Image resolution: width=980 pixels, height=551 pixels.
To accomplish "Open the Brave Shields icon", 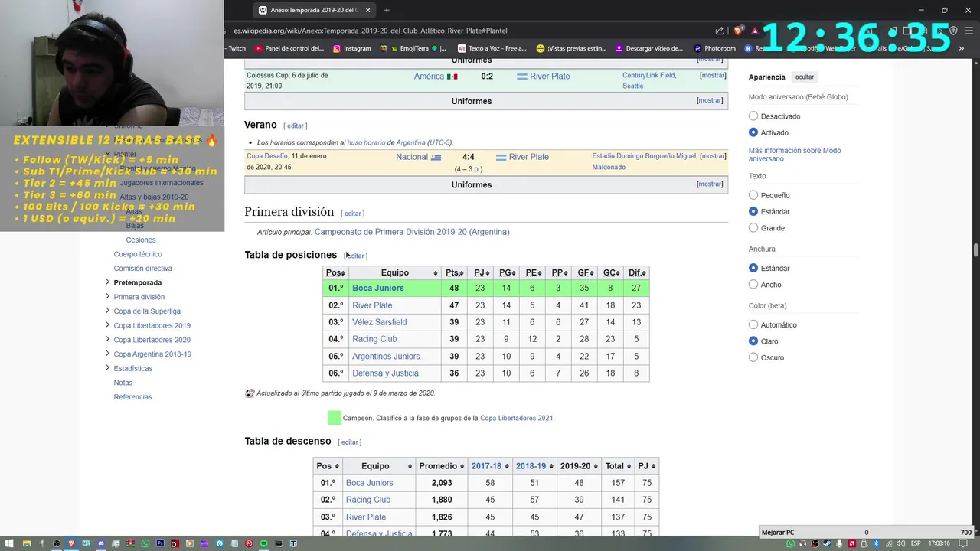I will (x=738, y=31).
